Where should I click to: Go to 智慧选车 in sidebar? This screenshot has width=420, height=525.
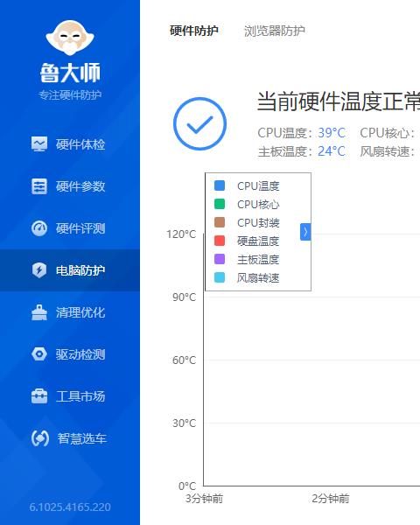point(81,438)
